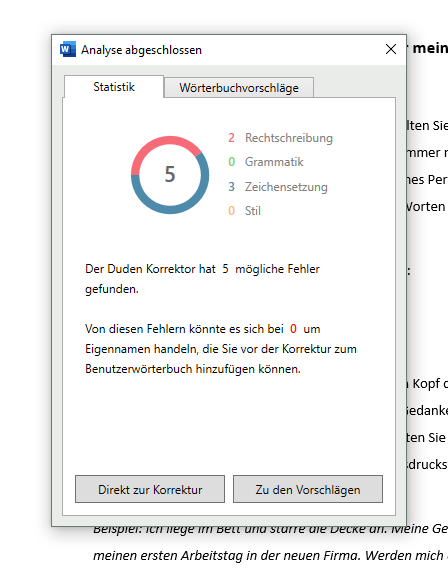Click the red 0 in Eigennamen sentence

tap(293, 329)
